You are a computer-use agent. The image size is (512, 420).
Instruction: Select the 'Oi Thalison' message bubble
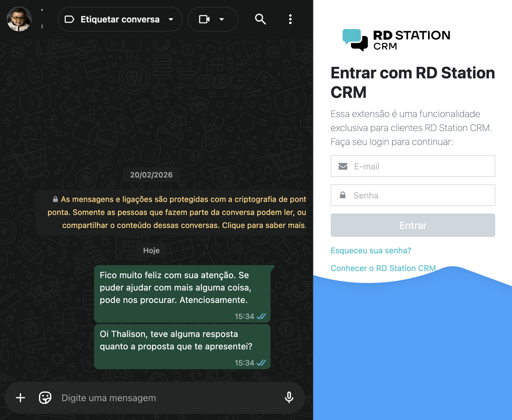pos(182,347)
